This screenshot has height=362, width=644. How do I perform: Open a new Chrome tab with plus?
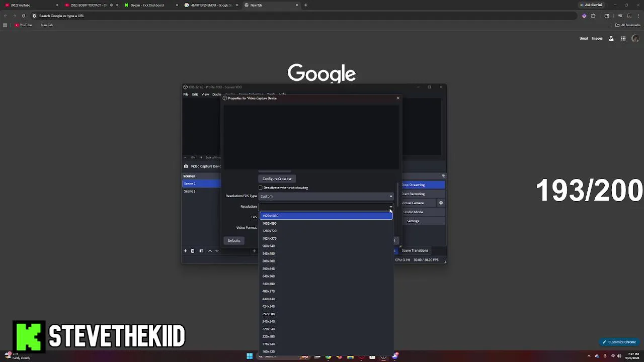(306, 5)
